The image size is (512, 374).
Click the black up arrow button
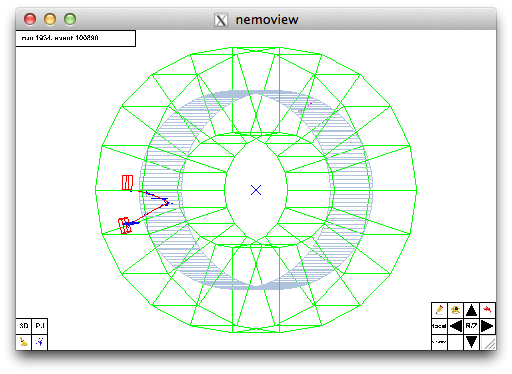(471, 310)
